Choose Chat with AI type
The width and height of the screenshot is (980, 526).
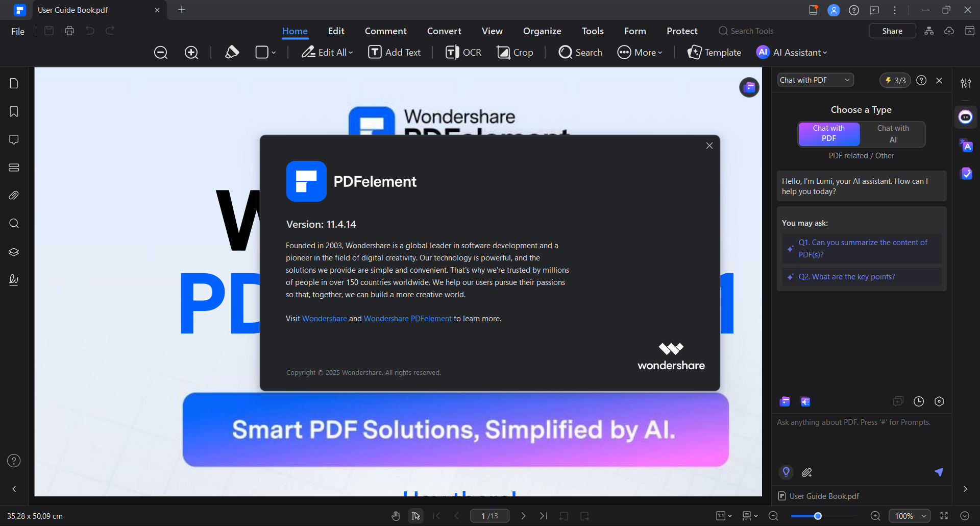click(x=893, y=134)
